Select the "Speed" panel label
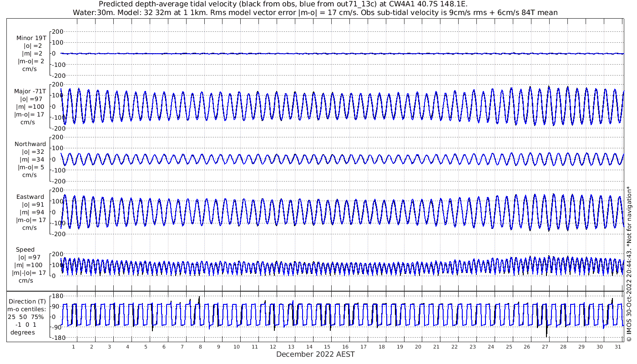Viewport: 637px width, 364px height. click(25, 250)
